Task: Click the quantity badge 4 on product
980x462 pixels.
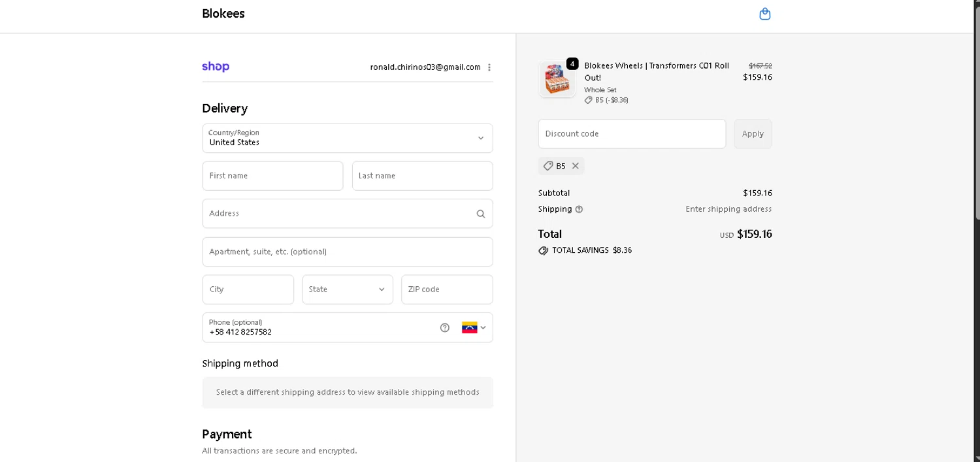Action: click(x=572, y=64)
